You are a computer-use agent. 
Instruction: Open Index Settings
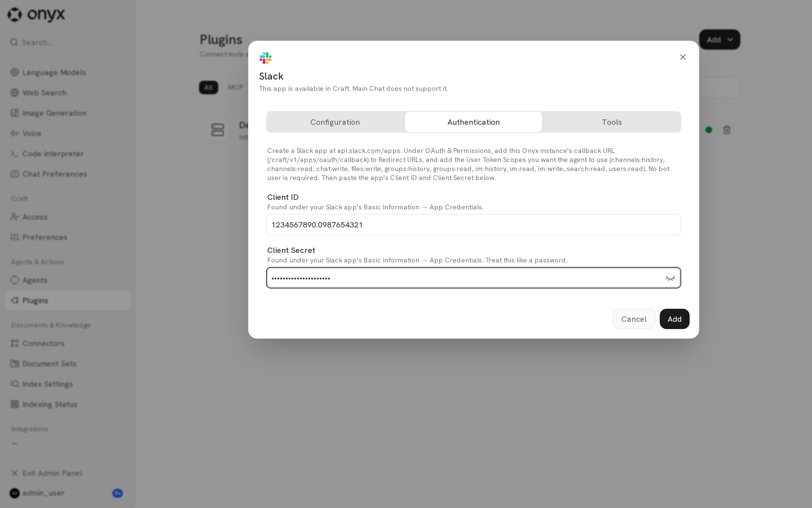pyautogui.click(x=67, y=384)
